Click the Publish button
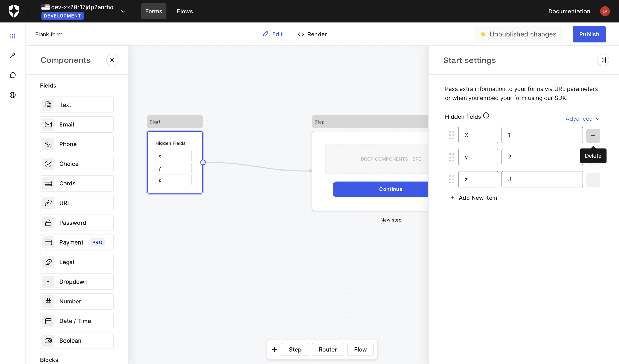619x364 pixels. [x=589, y=34]
